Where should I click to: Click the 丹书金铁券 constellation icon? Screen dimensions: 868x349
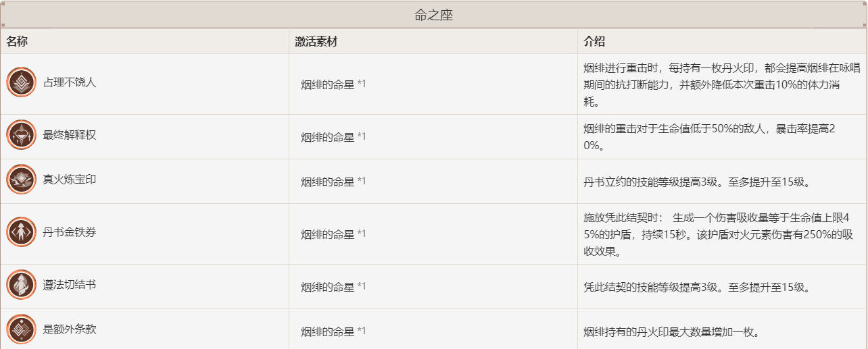[21, 232]
